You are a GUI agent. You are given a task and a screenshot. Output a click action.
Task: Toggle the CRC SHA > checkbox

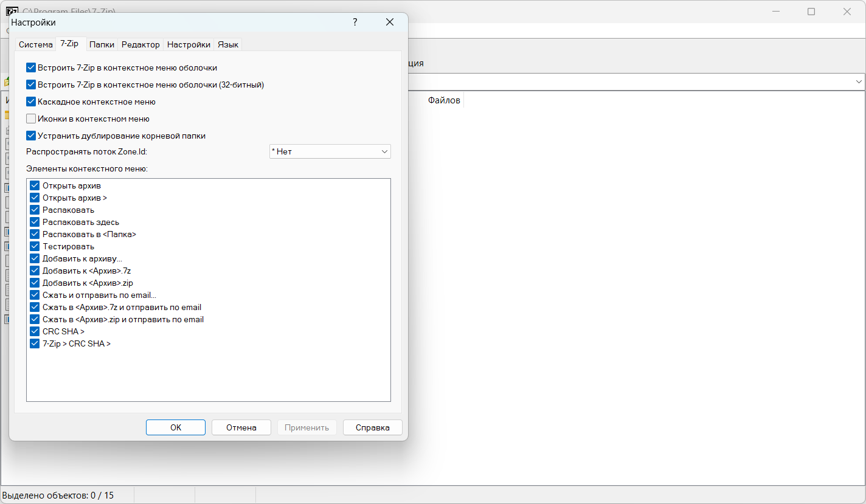tap(35, 331)
